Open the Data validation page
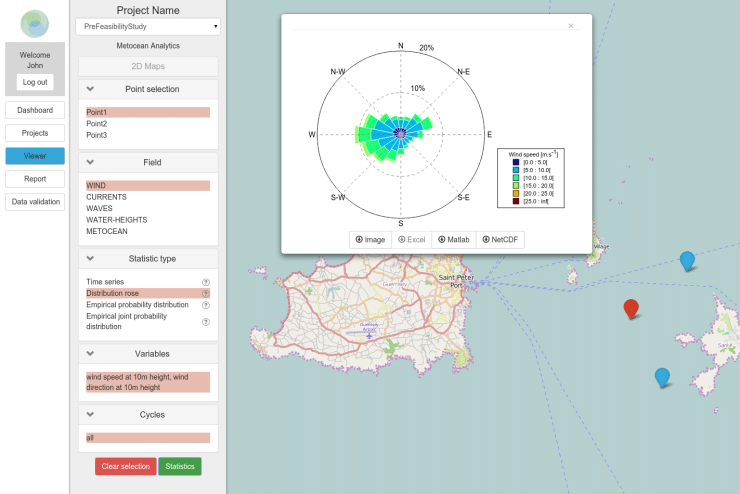740x494 pixels. (35, 202)
